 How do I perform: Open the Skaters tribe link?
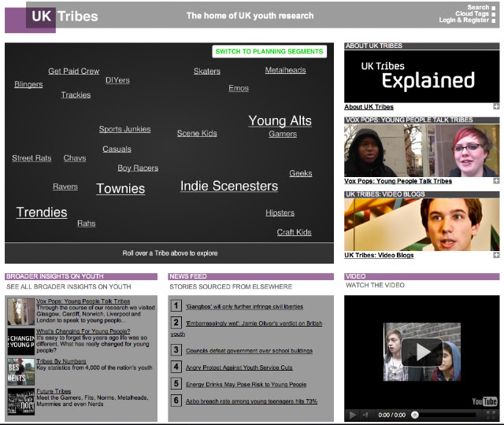207,71
